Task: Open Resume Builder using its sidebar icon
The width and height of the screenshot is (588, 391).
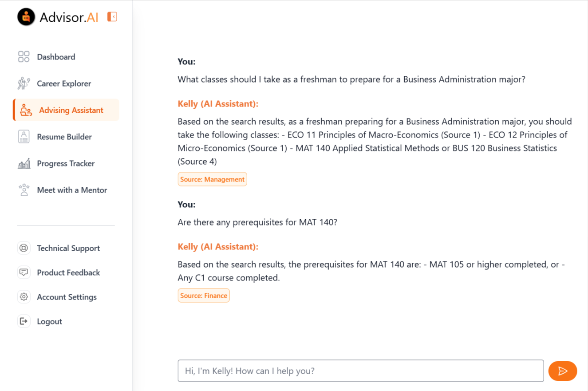Action: point(24,136)
